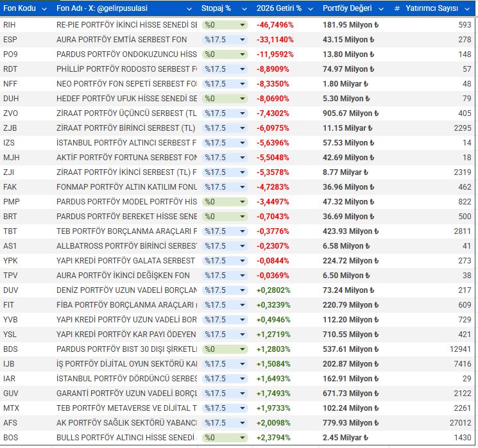Select return value -46,7496%

coord(275,25)
